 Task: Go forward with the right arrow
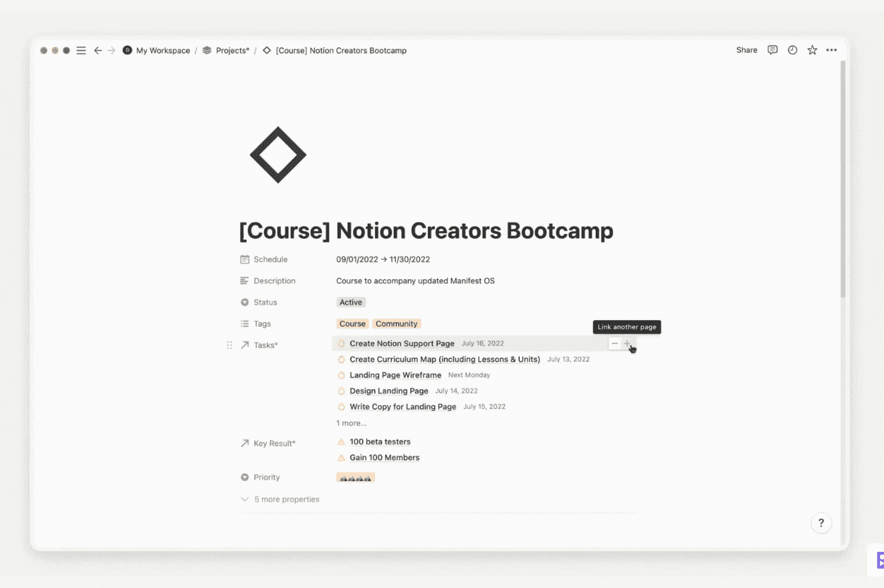point(112,50)
